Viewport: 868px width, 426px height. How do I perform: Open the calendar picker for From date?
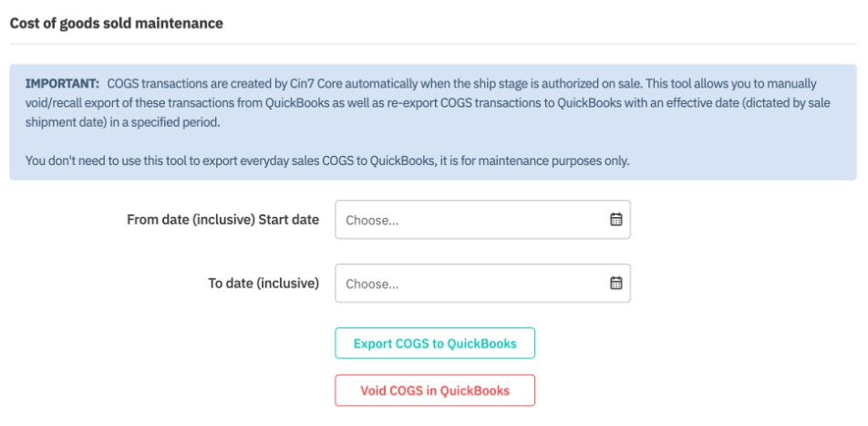pos(615,220)
